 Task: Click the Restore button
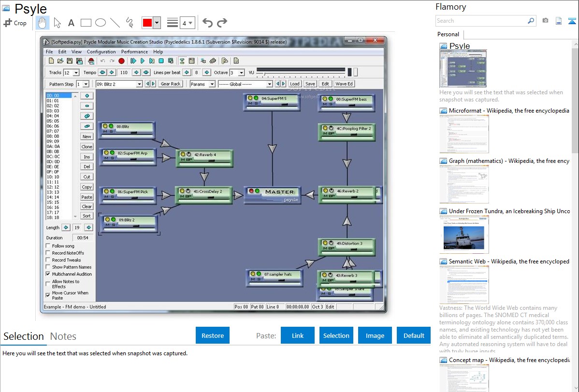point(213,335)
